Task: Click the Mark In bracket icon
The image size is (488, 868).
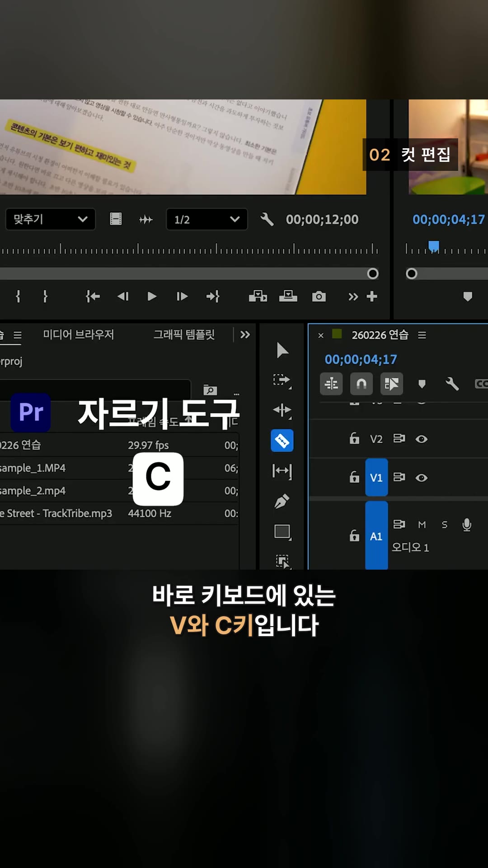Action: 18,296
